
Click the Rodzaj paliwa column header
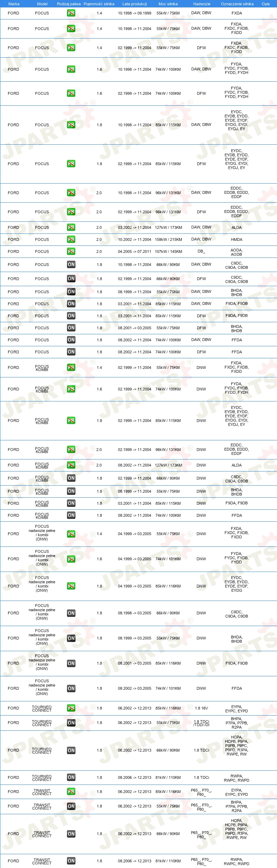pyautogui.click(x=69, y=4)
